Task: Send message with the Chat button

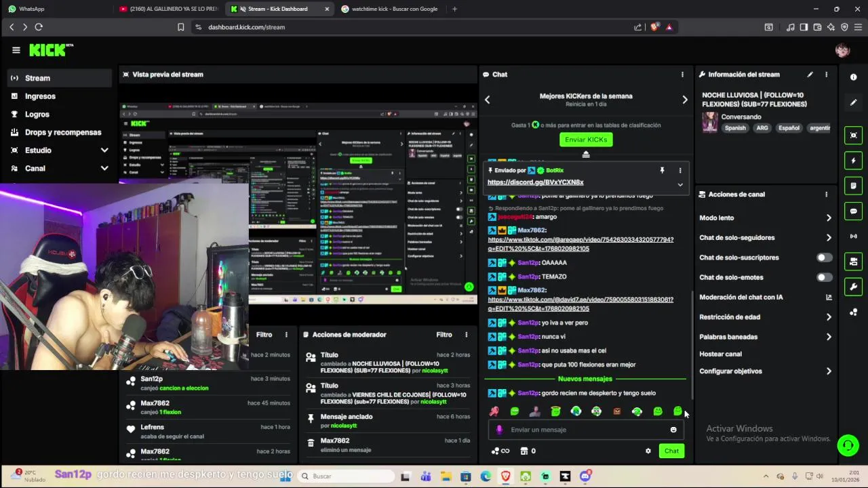Action: 671,451
